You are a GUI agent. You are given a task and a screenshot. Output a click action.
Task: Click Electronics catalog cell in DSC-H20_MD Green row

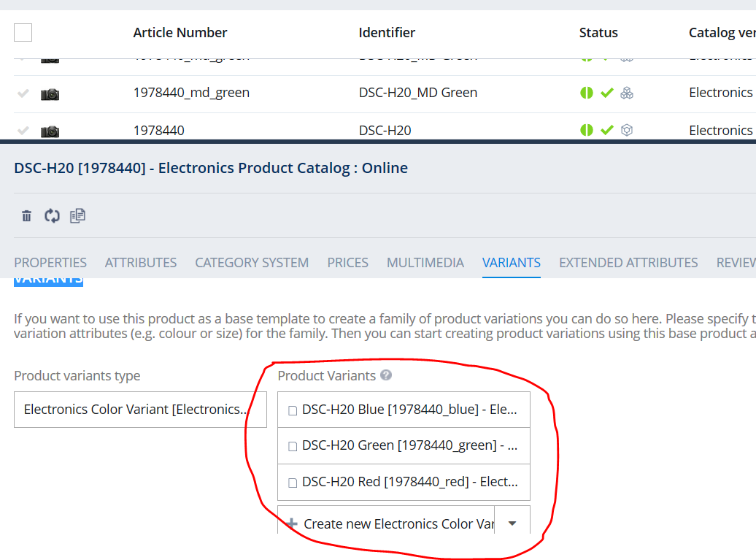click(721, 93)
